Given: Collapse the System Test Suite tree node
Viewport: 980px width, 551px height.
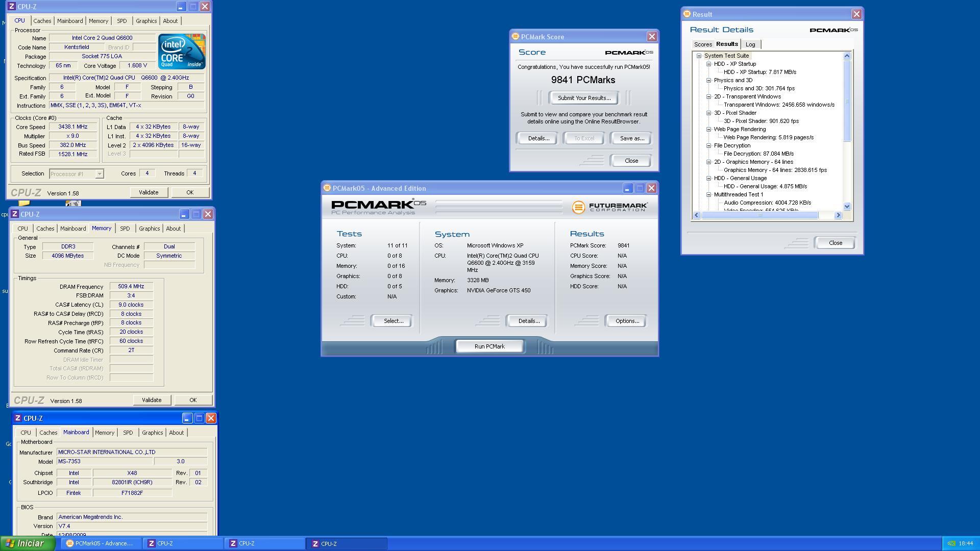Looking at the screenshot, I should click(x=699, y=56).
